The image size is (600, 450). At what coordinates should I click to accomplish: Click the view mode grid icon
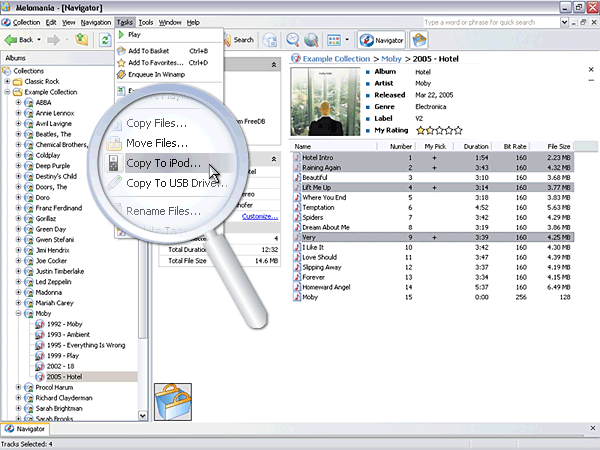[334, 40]
